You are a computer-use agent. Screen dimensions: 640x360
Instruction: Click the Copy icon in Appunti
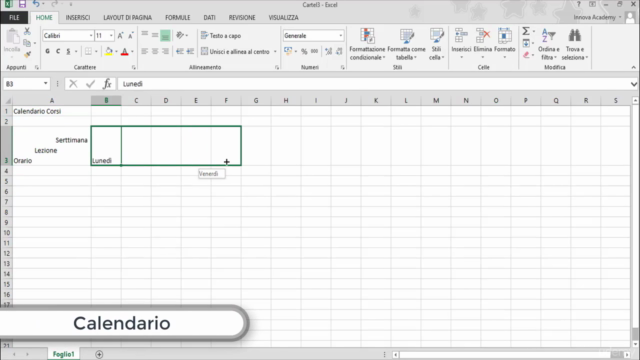tap(27, 43)
